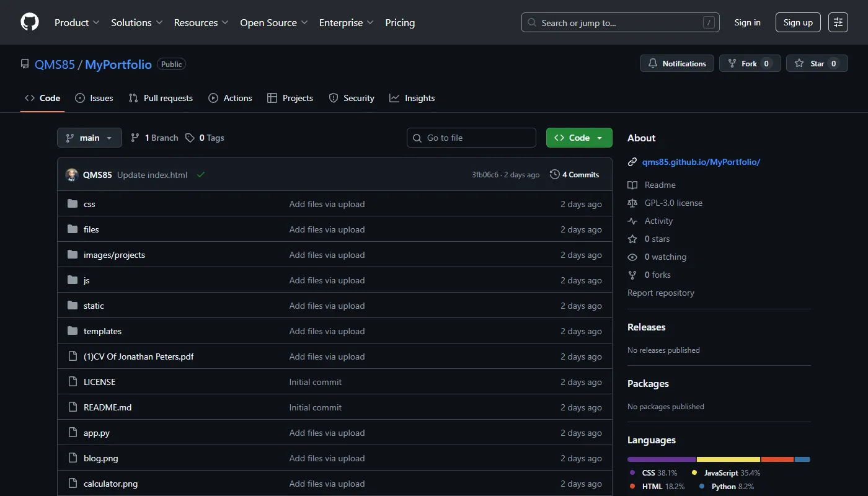View the 1 Branch link
The width and height of the screenshot is (868, 496).
(154, 138)
